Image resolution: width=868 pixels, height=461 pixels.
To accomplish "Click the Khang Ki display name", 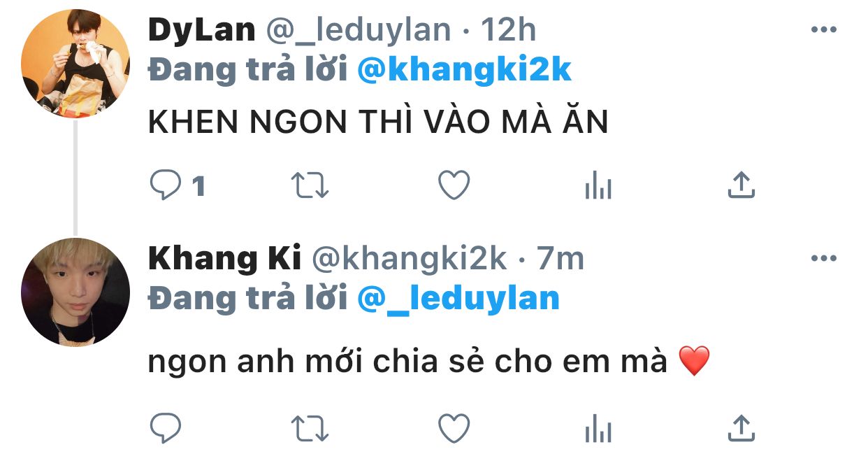I will coord(224,259).
